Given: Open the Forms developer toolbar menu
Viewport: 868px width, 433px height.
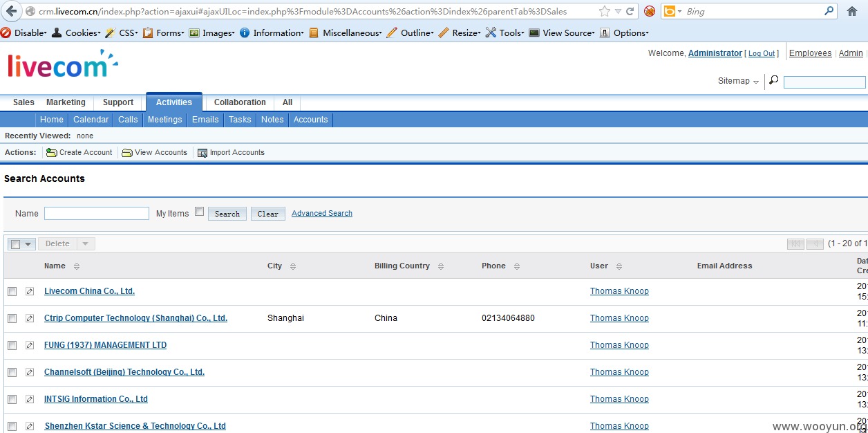Looking at the screenshot, I should (x=164, y=33).
